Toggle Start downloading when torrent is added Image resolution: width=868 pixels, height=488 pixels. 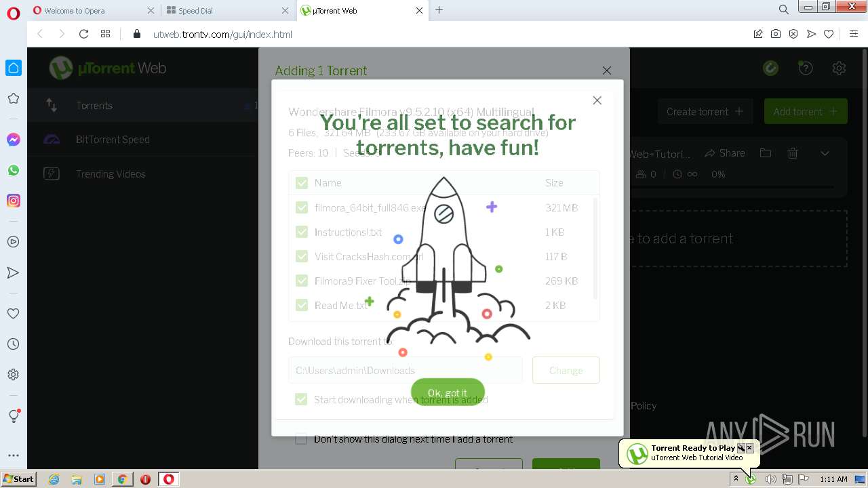click(301, 399)
